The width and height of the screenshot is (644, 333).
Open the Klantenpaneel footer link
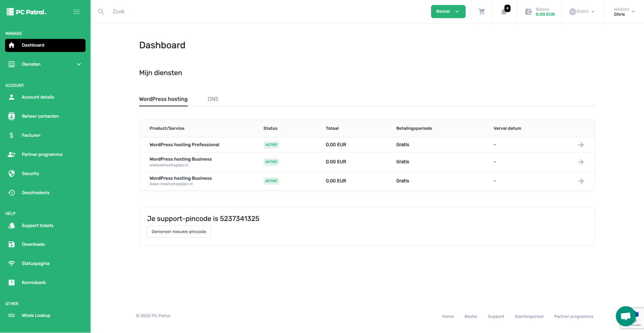(529, 317)
